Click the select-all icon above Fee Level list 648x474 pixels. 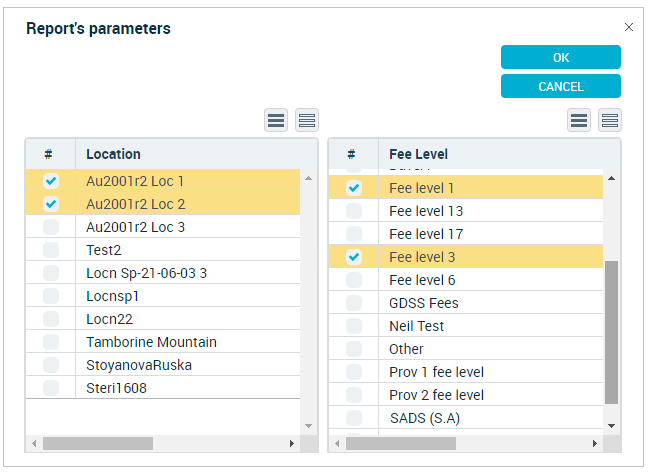579,120
